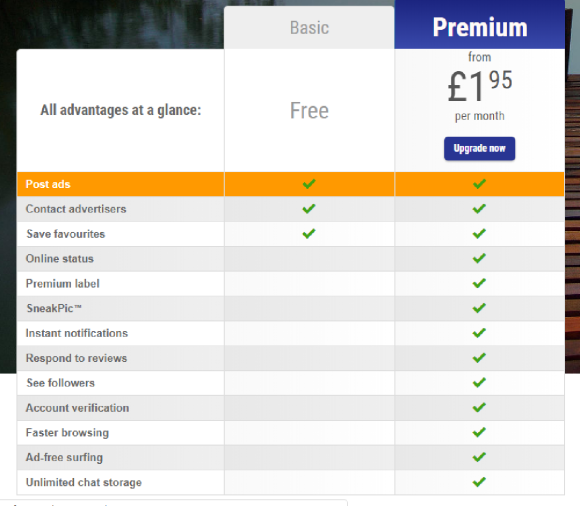Click Premium checkmark for Unlimited chat storage

click(479, 482)
